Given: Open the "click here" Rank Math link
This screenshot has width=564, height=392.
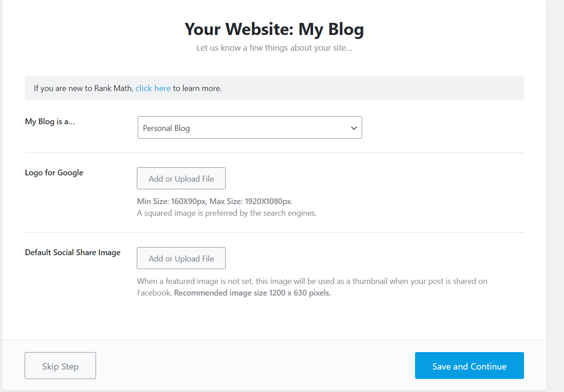Looking at the screenshot, I should click(x=153, y=88).
